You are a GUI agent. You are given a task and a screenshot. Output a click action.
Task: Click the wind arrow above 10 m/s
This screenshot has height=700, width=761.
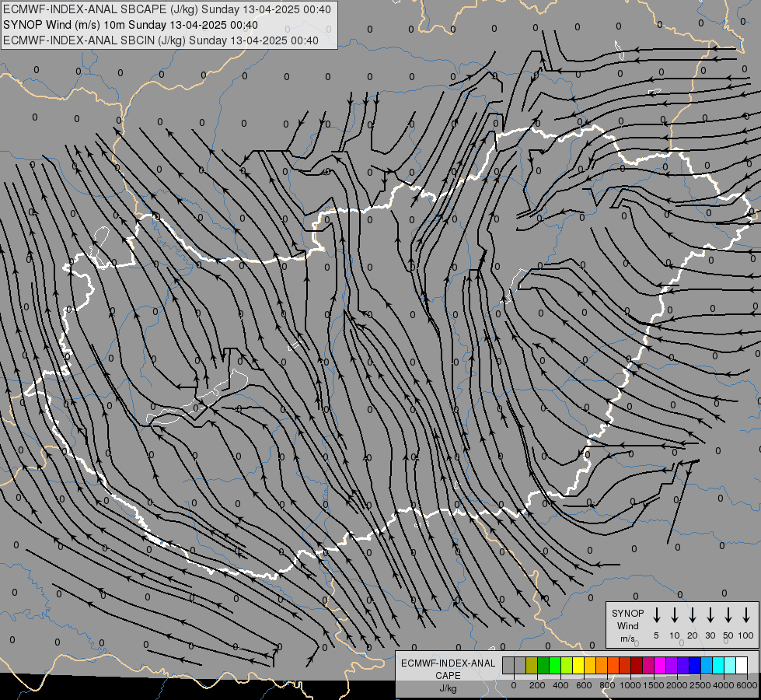[674, 614]
